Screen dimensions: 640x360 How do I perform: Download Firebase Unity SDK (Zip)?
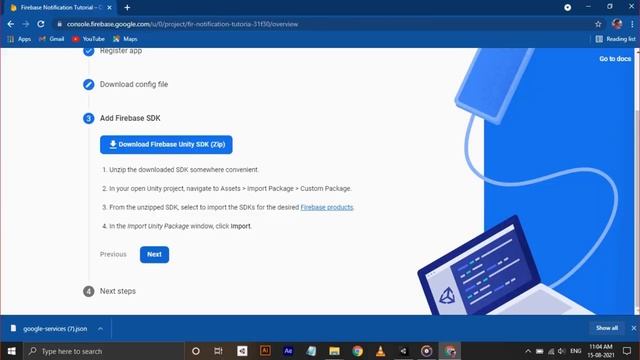tap(166, 144)
